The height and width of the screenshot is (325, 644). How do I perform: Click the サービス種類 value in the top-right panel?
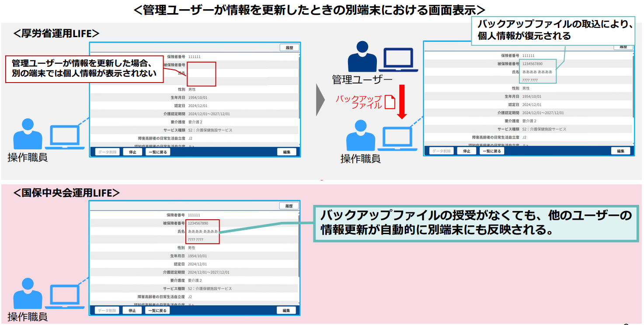544,129
